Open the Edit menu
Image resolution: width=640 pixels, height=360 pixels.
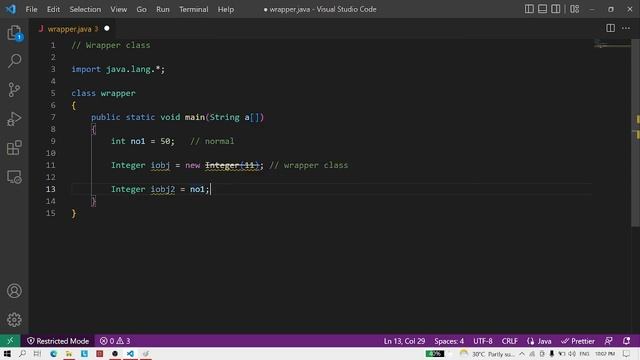tap(53, 9)
